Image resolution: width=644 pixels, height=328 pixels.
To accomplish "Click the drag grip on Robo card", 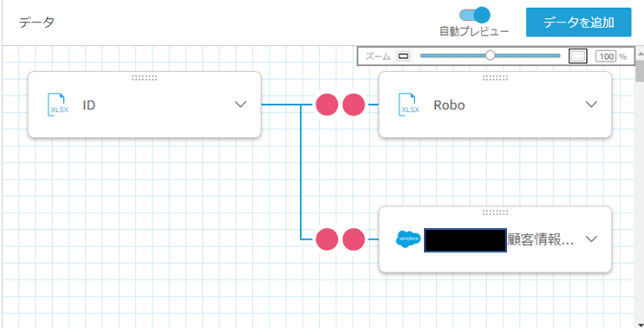I will pos(495,77).
